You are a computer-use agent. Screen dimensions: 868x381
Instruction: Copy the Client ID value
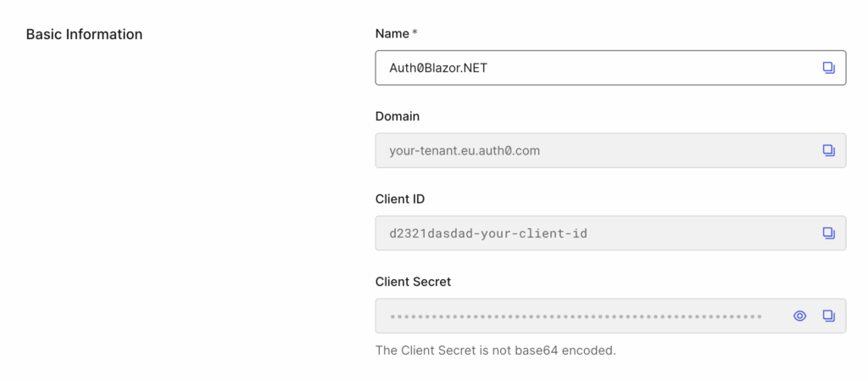(828, 233)
